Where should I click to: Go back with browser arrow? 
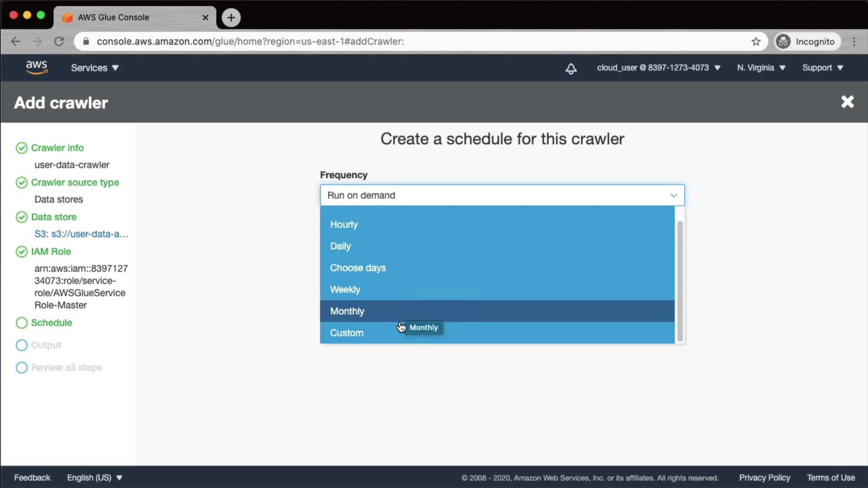(16, 42)
